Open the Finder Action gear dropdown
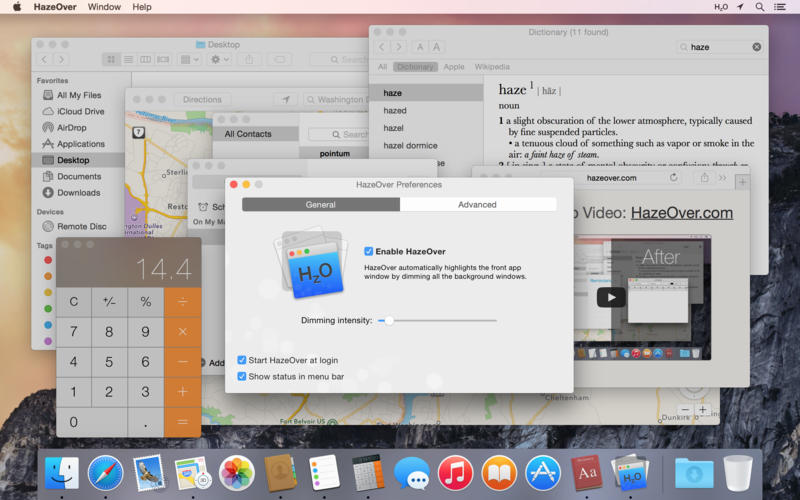 click(217, 60)
